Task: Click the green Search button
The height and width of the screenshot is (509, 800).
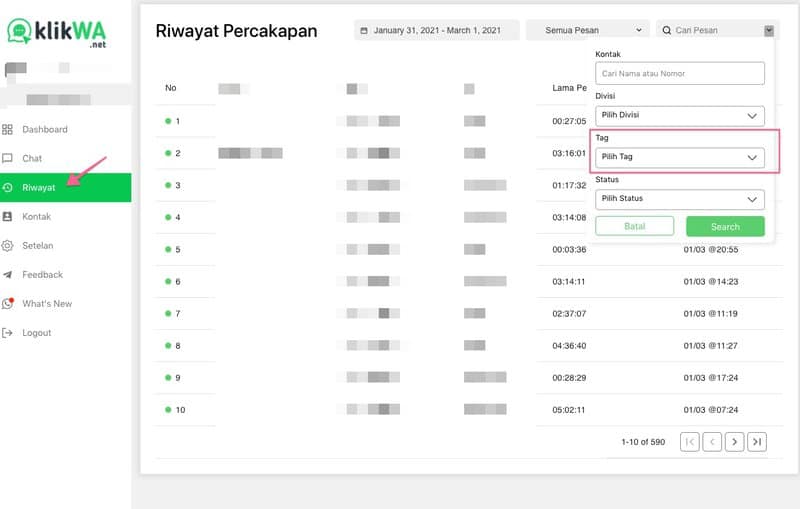Action: pos(725,226)
